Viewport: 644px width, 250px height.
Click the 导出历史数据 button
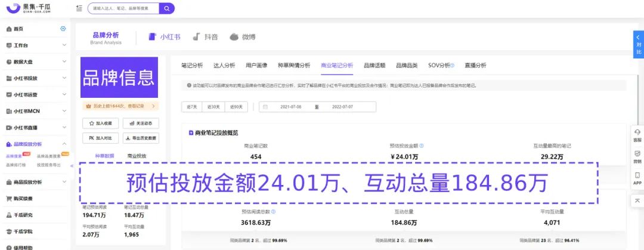click(x=140, y=138)
